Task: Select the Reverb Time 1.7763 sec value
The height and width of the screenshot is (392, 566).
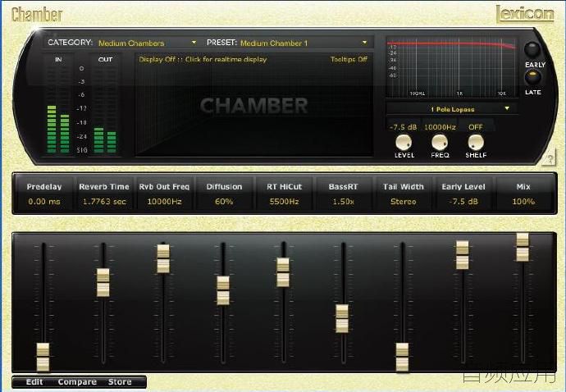Action: pyautogui.click(x=104, y=202)
